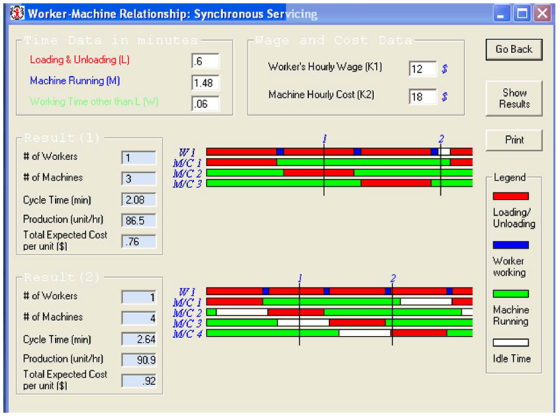Click Worker's Hourly Wage (K1) label

click(325, 67)
